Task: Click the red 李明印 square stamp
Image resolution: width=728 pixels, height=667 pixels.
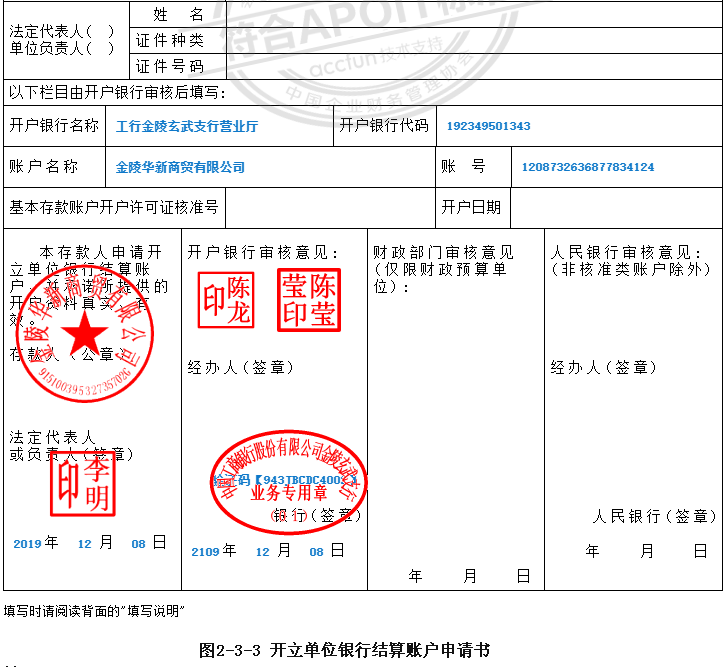Action: (x=83, y=484)
